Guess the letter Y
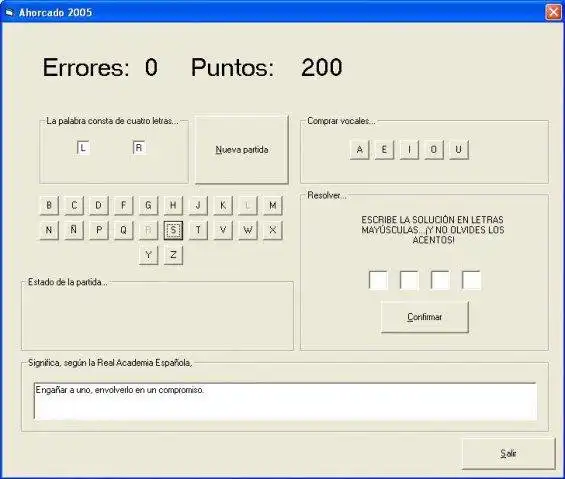The image size is (565, 479). (x=148, y=255)
